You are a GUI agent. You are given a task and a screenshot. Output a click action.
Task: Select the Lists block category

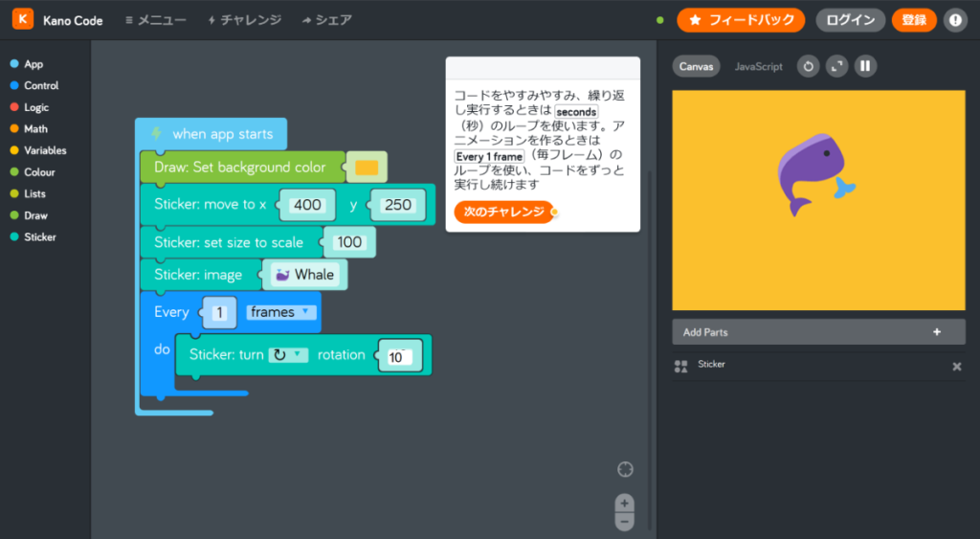(28, 193)
